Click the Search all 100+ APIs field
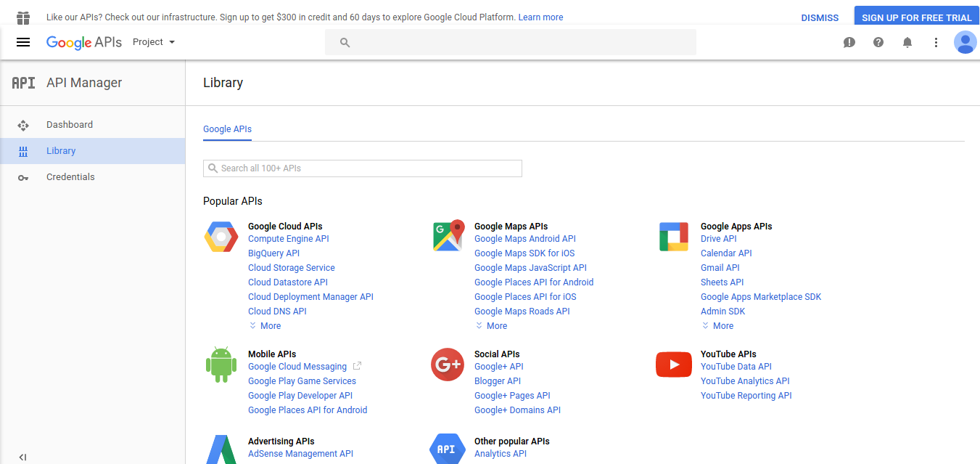The image size is (980, 464). point(363,168)
